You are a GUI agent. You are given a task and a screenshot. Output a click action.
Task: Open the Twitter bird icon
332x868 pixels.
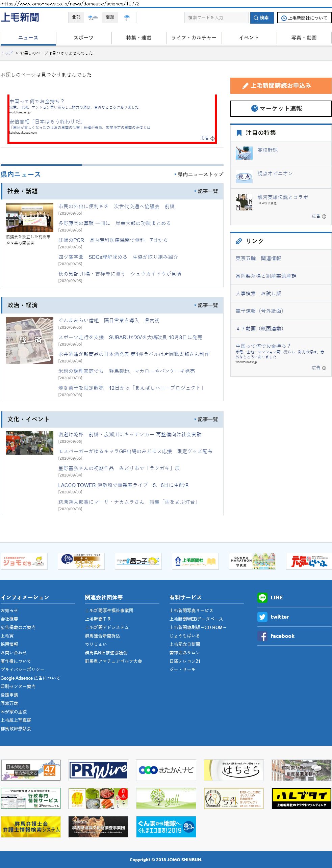click(x=262, y=617)
